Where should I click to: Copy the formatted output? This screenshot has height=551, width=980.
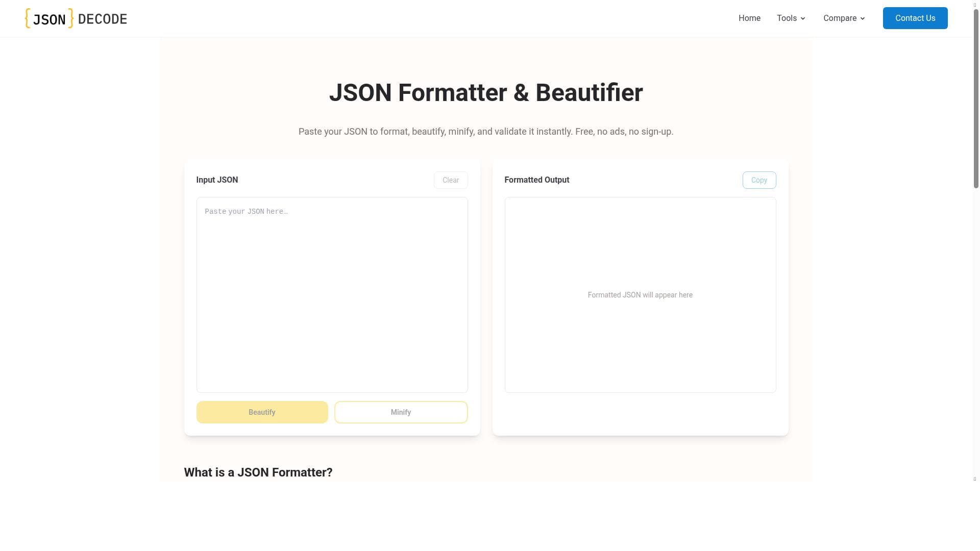[759, 180]
